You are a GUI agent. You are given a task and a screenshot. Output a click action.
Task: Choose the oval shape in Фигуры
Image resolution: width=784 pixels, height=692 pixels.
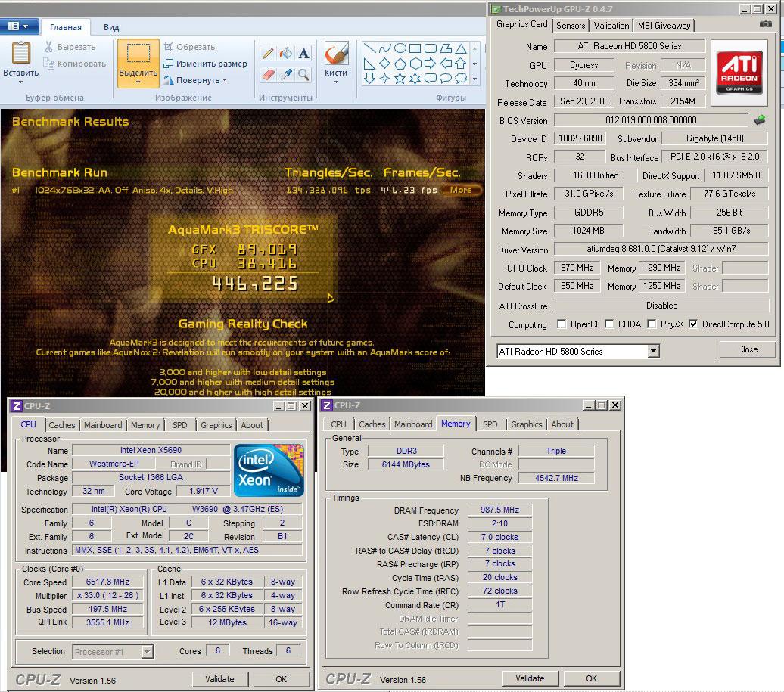tap(400, 48)
